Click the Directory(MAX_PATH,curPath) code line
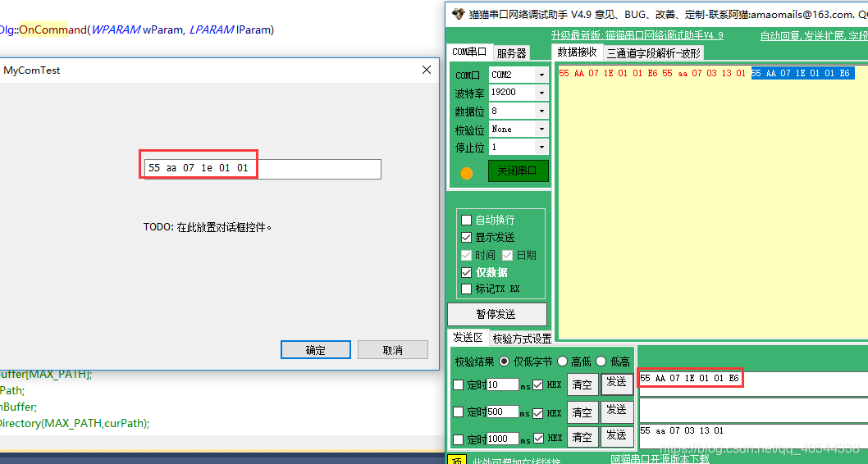 (75, 423)
